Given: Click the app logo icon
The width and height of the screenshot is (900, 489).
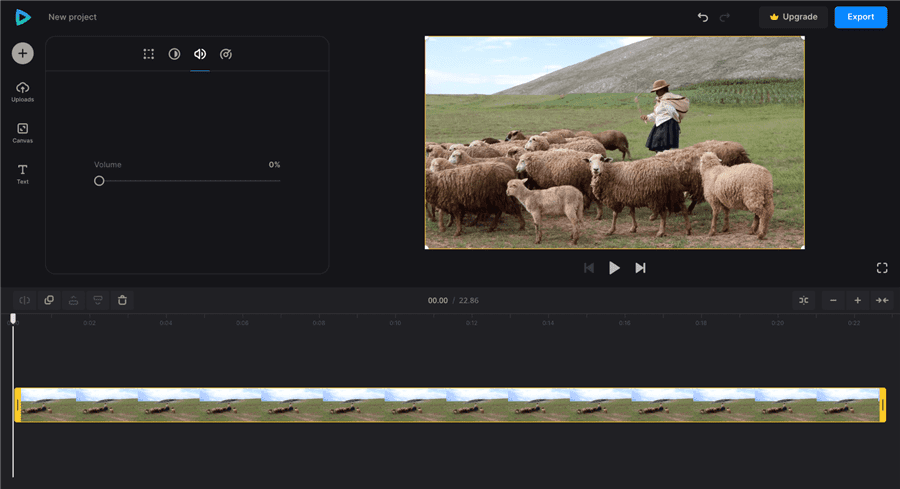Looking at the screenshot, I should [22, 17].
